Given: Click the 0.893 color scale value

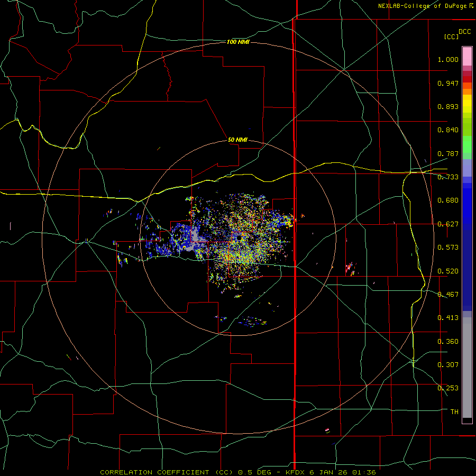Looking at the screenshot, I should [x=448, y=106].
